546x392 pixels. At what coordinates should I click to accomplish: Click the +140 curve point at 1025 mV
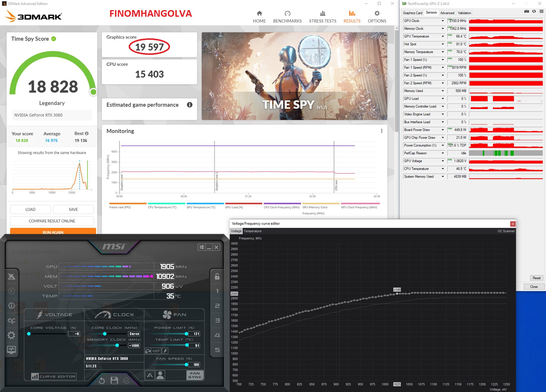pos(397,294)
